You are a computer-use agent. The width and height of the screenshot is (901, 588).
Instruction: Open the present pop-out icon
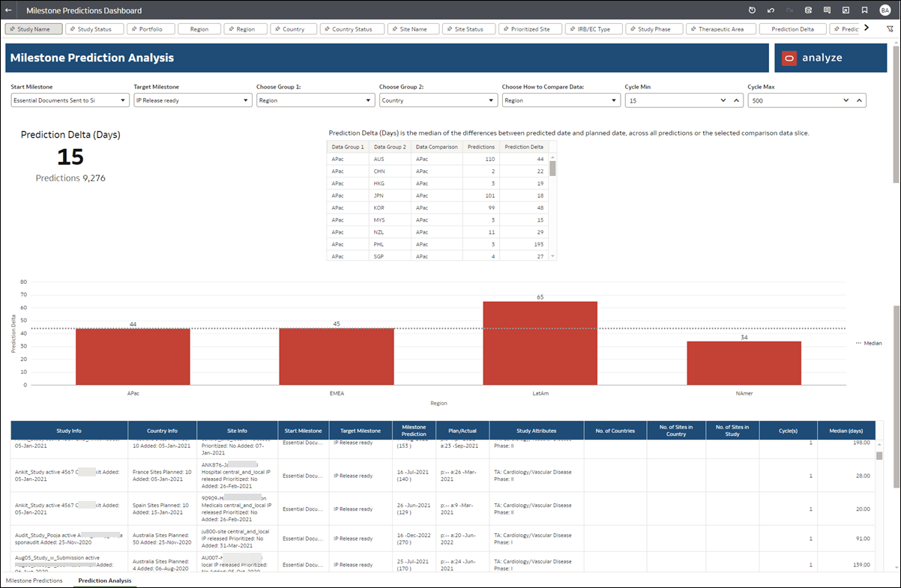click(846, 10)
